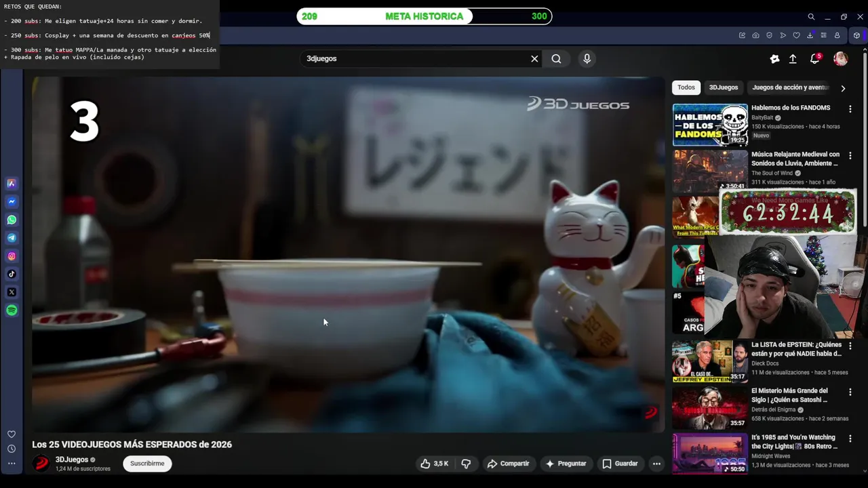Click the Preguntar button

point(566,464)
